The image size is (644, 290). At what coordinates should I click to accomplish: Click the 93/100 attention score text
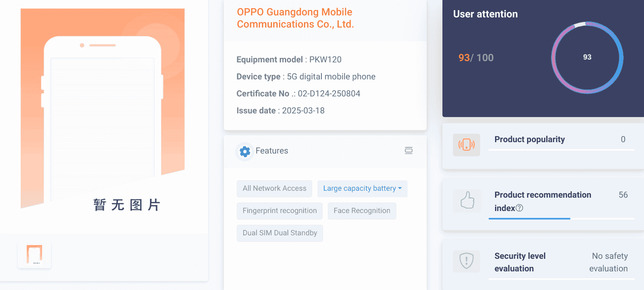[x=476, y=58]
